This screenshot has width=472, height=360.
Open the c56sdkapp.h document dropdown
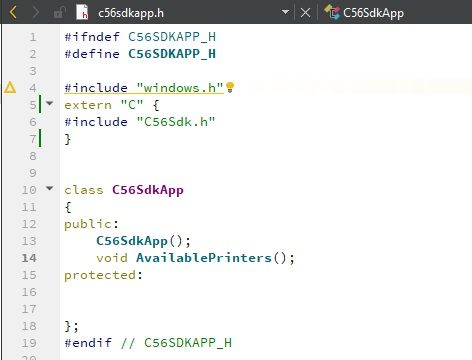point(285,12)
